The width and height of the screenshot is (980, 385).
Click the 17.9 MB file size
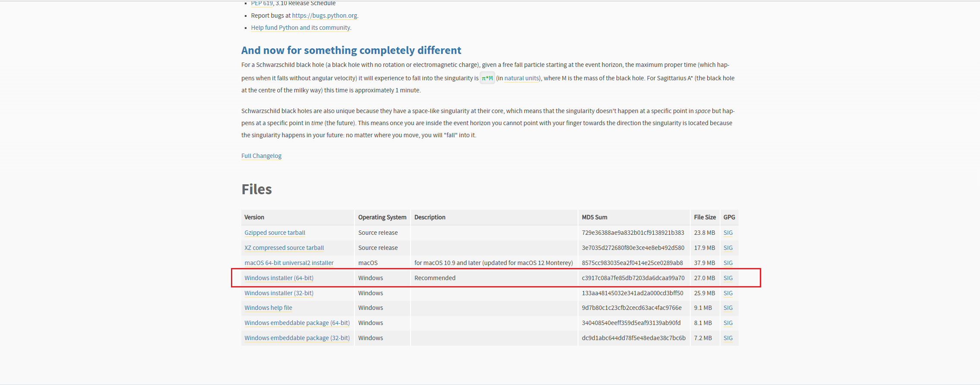point(705,248)
